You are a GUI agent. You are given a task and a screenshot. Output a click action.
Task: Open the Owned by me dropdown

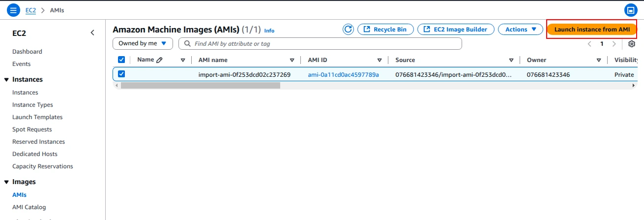[x=143, y=43]
